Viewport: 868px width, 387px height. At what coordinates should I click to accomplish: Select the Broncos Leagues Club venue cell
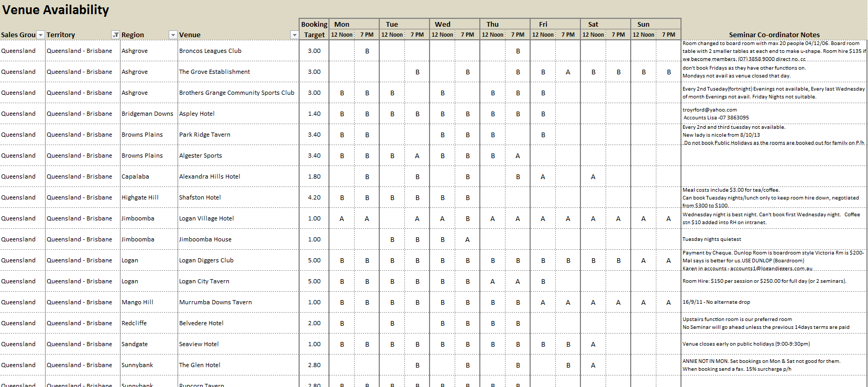coord(238,51)
